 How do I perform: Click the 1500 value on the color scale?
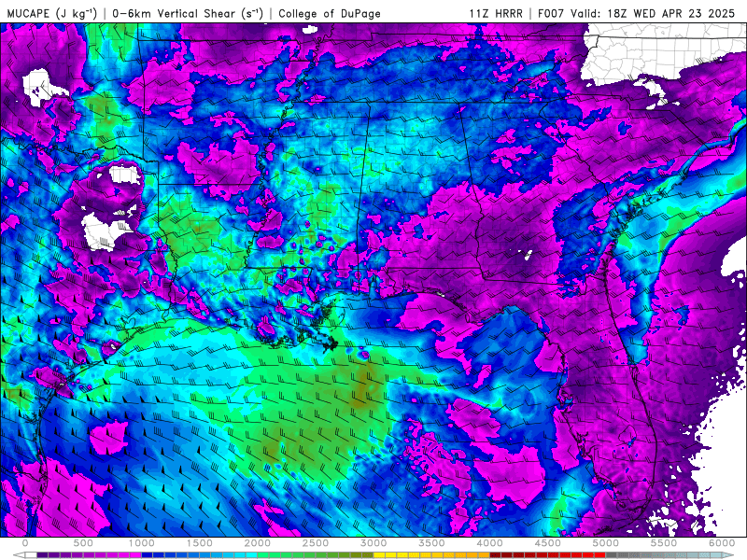200,543
